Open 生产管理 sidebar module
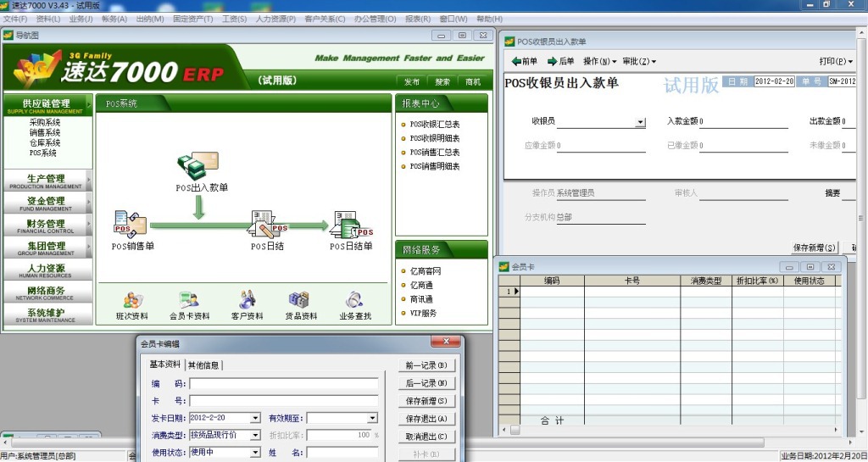Image resolution: width=868 pixels, height=462 pixels. [47, 181]
